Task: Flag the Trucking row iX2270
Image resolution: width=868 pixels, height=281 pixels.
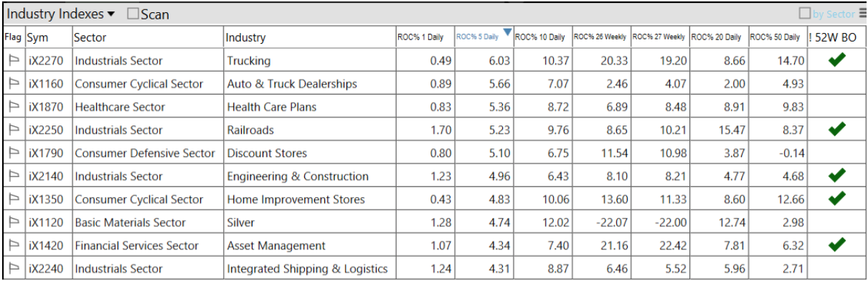Action: tap(14, 61)
